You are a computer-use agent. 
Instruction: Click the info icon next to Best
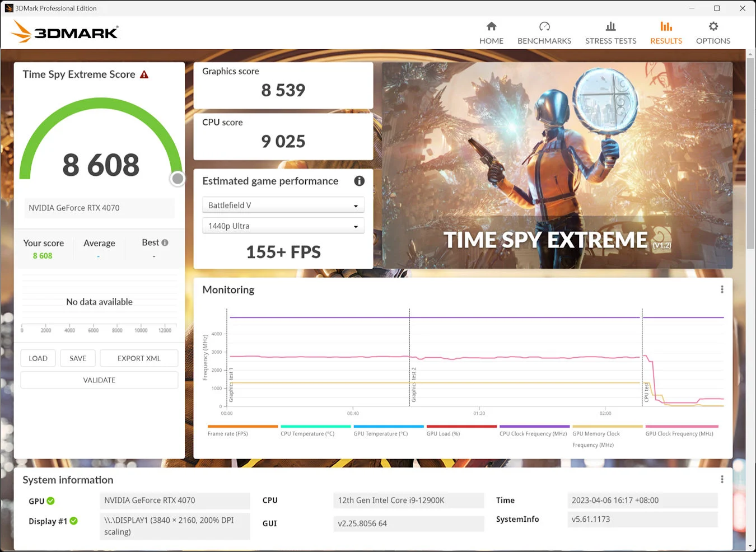tap(165, 242)
